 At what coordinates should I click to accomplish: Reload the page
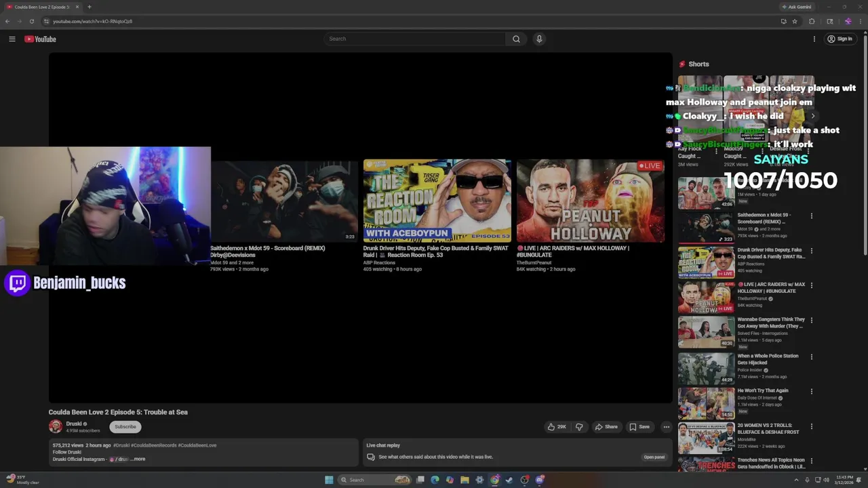pyautogui.click(x=31, y=21)
